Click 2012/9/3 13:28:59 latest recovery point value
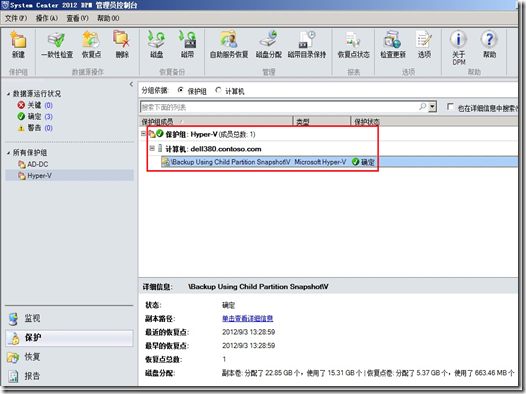 pyautogui.click(x=249, y=332)
